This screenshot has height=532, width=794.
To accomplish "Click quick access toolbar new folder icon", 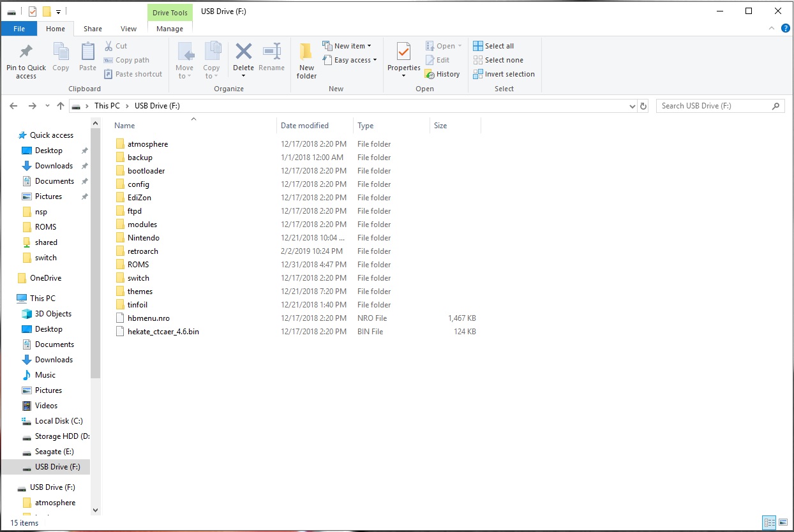I will (x=46, y=11).
